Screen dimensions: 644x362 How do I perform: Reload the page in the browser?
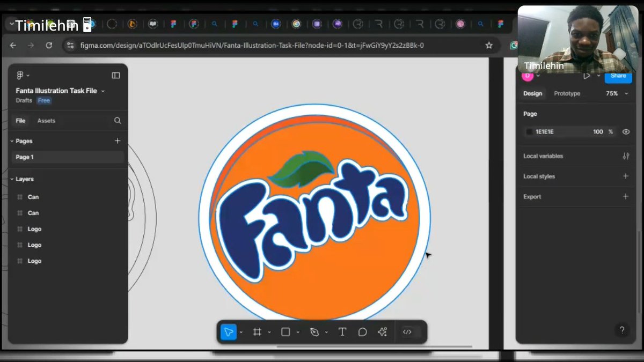click(49, 46)
